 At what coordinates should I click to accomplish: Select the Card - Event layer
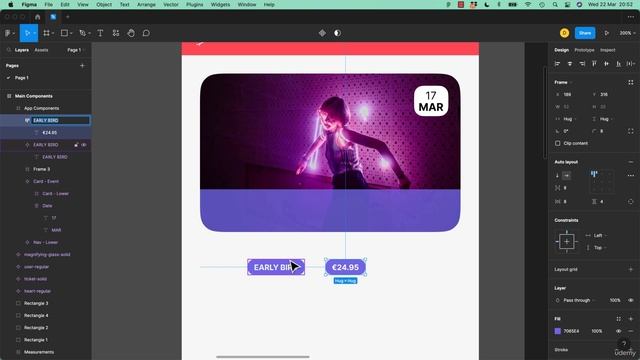(x=46, y=181)
